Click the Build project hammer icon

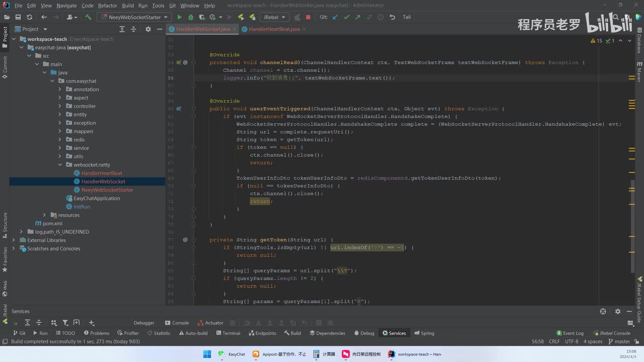coord(88,17)
